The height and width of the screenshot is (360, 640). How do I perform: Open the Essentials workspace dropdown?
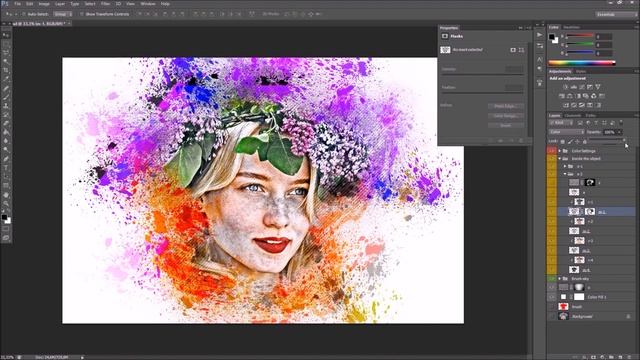[x=615, y=14]
